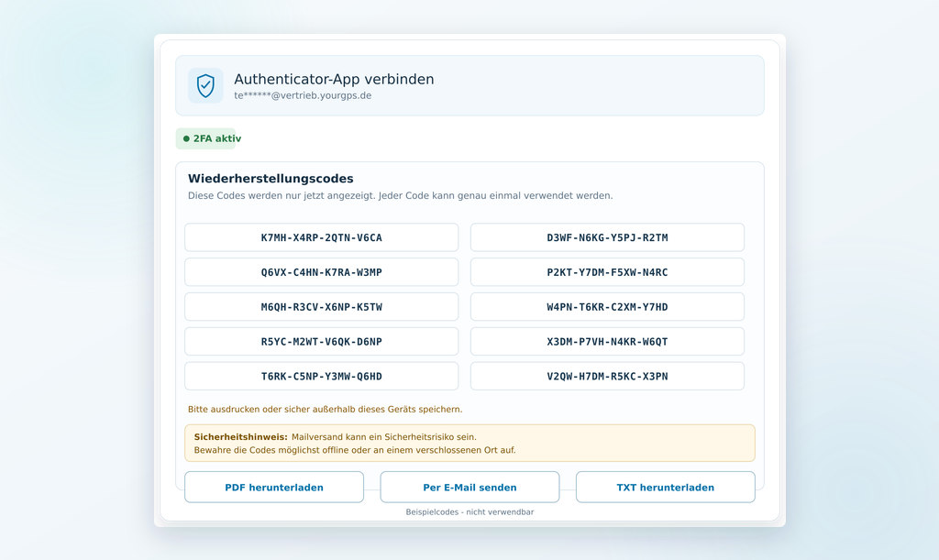Click the shield checkmark icon
The image size is (939, 560).
(205, 85)
